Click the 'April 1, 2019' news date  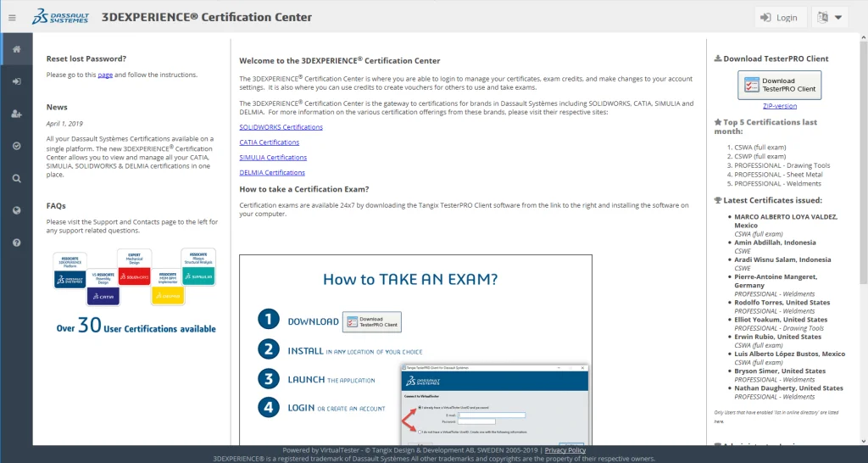pos(64,124)
